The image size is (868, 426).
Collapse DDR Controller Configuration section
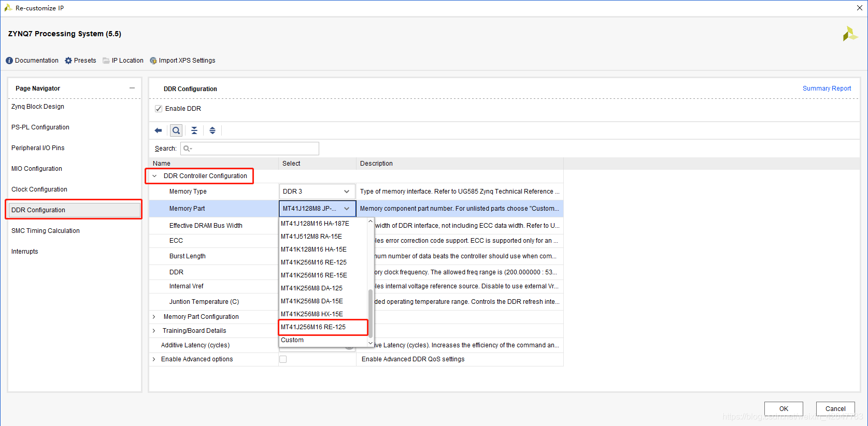click(154, 176)
